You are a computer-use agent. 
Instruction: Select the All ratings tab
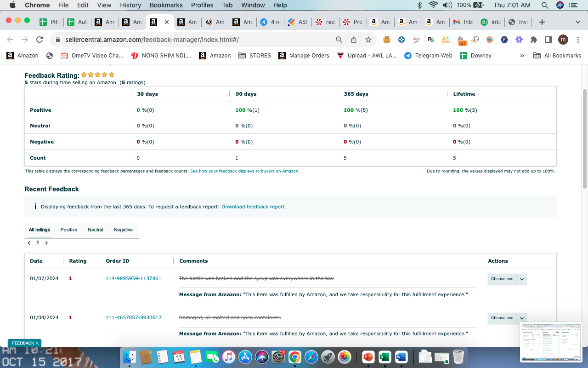click(40, 230)
